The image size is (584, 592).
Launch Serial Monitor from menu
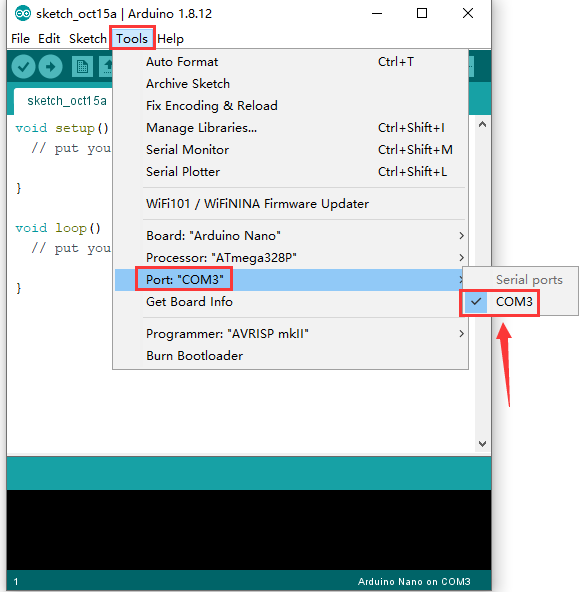point(290,150)
